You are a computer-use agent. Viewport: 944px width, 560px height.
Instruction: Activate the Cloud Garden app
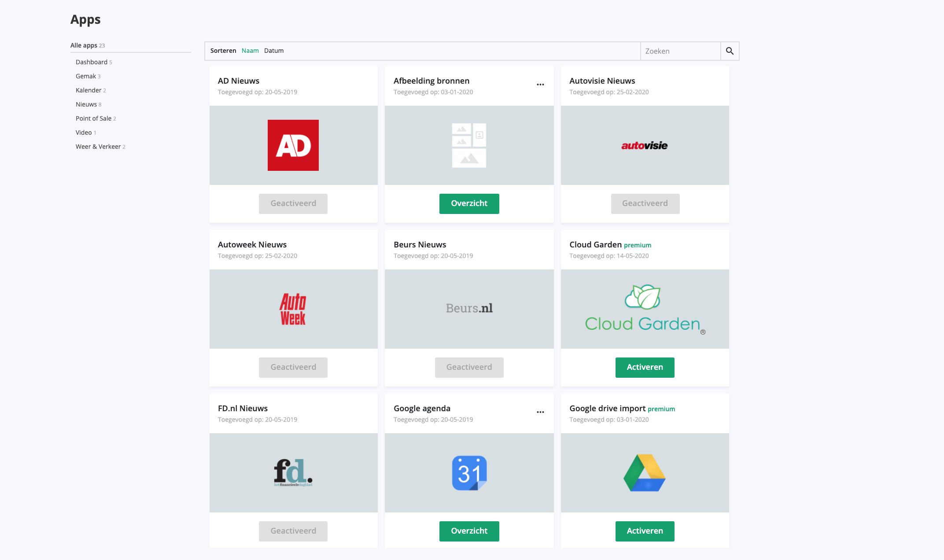click(645, 367)
